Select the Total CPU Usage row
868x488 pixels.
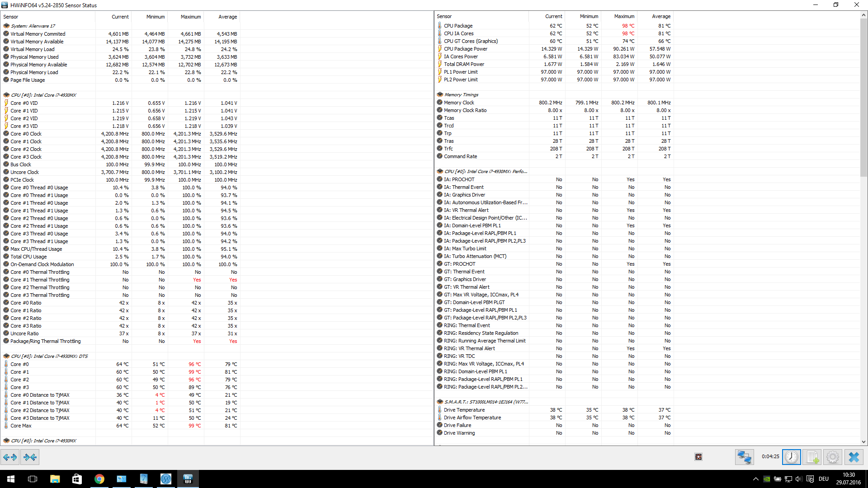point(120,257)
